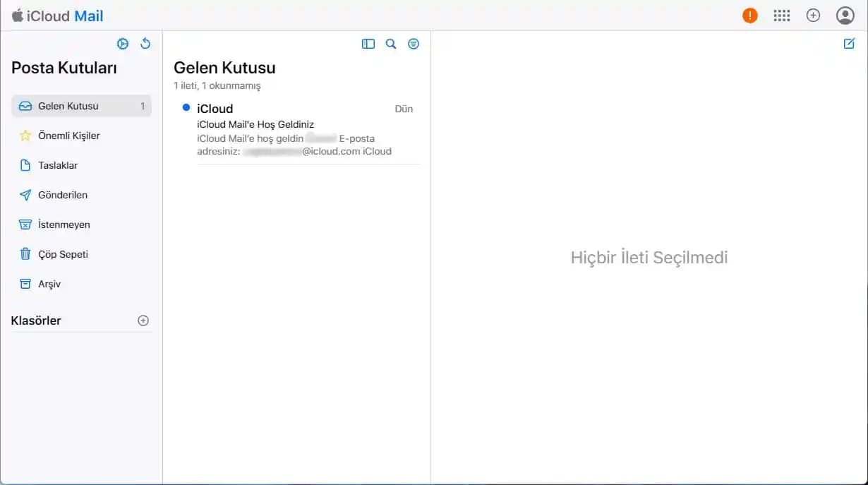Toggle the unread blue dot on the iCloud message

pos(186,108)
